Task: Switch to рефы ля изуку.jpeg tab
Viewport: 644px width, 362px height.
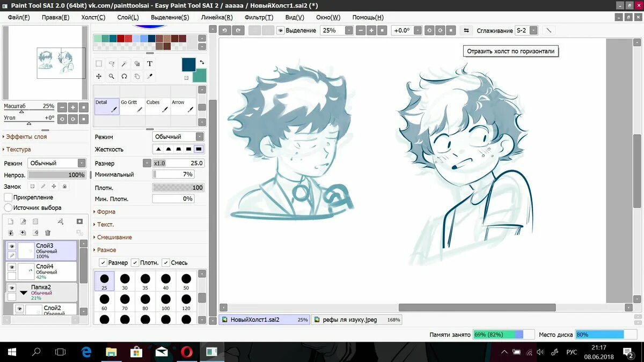Action: click(357, 320)
